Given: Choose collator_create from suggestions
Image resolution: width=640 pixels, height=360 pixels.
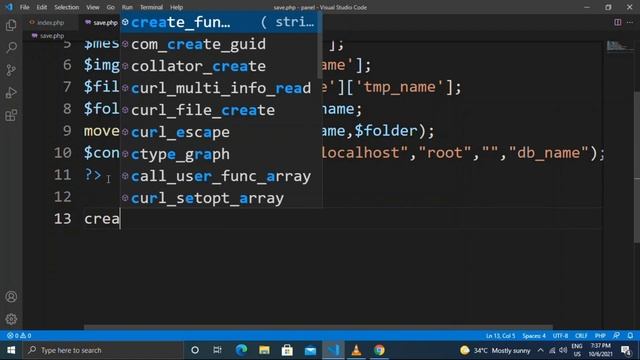Looking at the screenshot, I should pyautogui.click(x=219, y=66).
